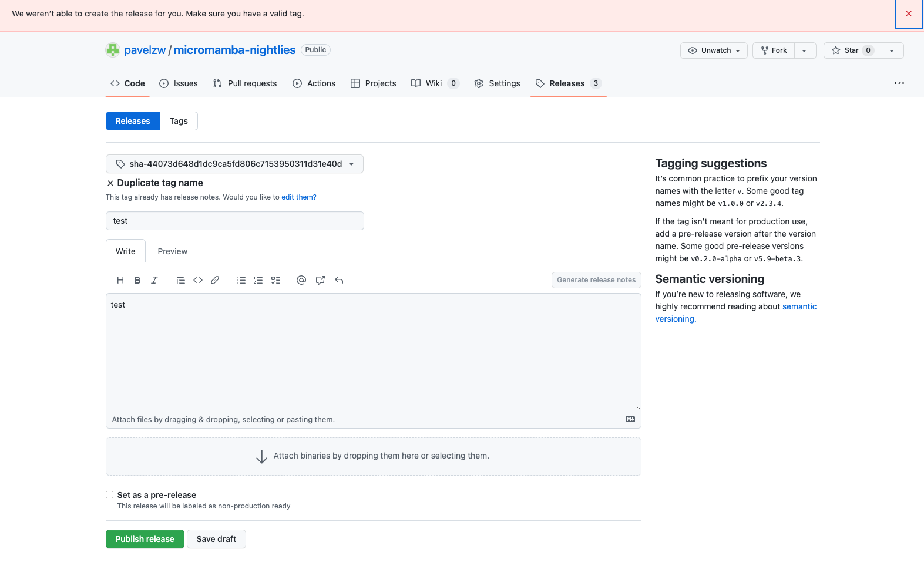Click Publish release

pos(145,539)
